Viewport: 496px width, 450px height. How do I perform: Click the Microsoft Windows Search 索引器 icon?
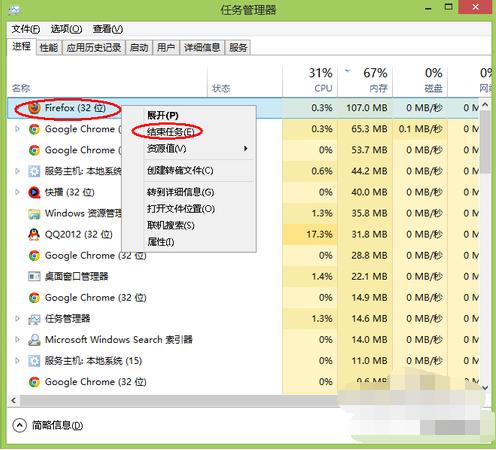coord(34,340)
